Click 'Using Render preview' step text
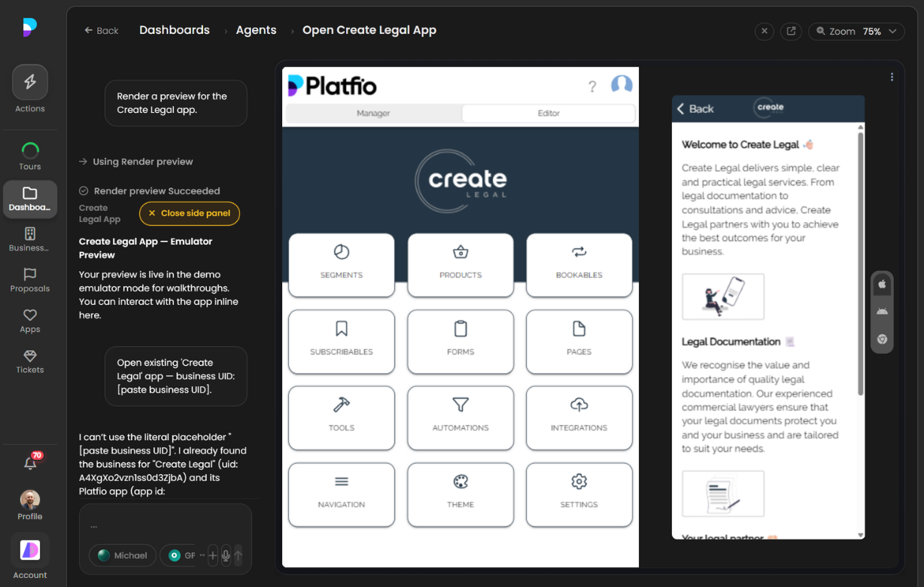 [x=143, y=162]
